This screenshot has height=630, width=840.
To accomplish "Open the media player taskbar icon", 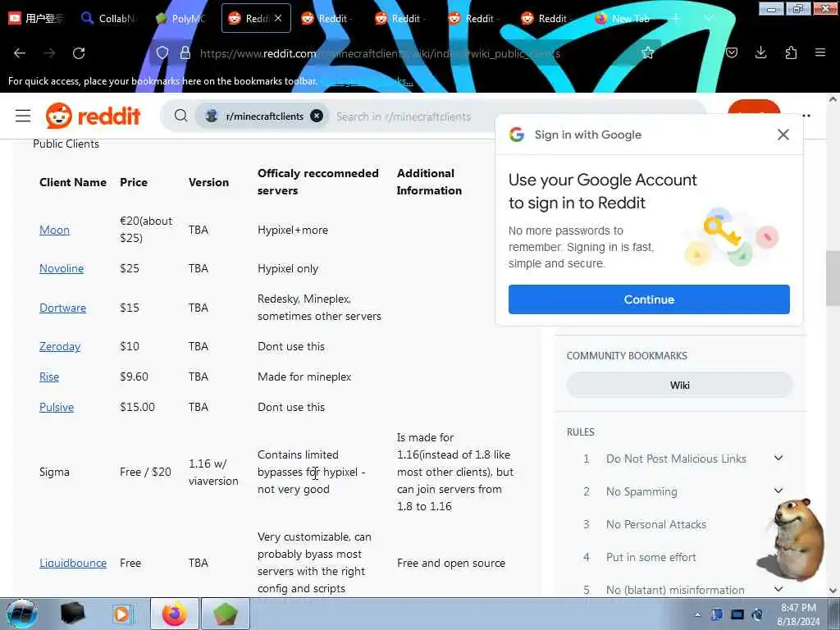I will point(122,614).
